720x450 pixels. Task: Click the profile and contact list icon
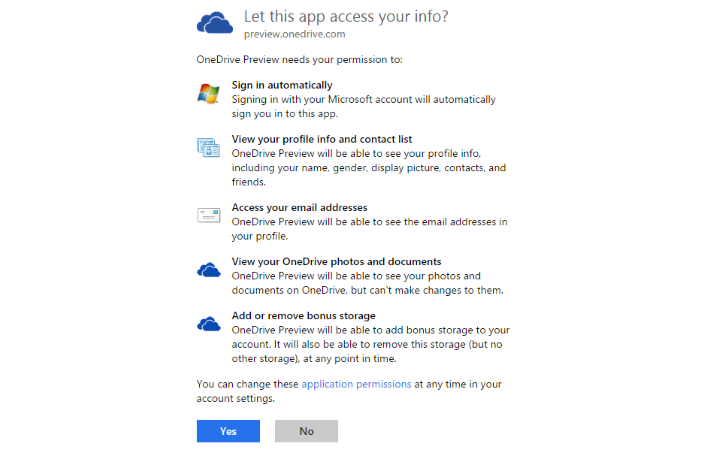[x=208, y=147]
